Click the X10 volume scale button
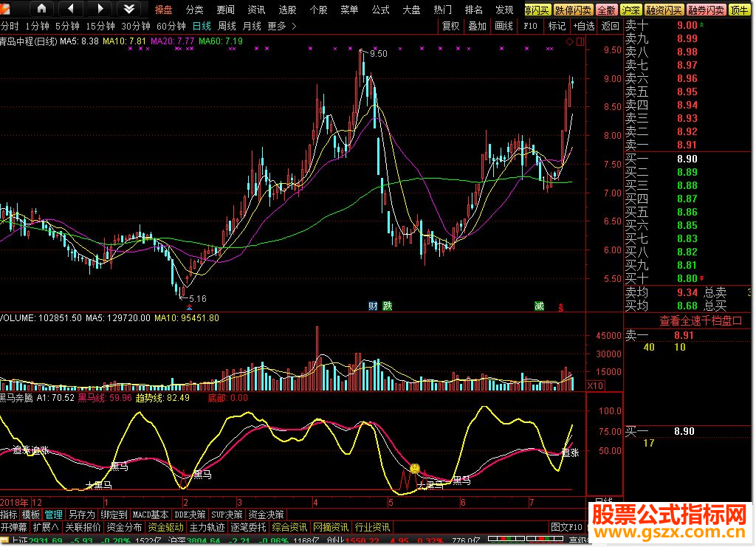 click(x=595, y=385)
